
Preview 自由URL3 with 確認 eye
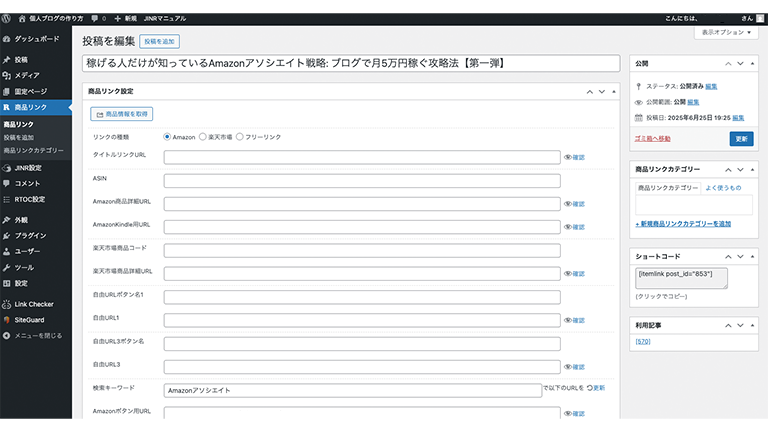pyautogui.click(x=575, y=367)
